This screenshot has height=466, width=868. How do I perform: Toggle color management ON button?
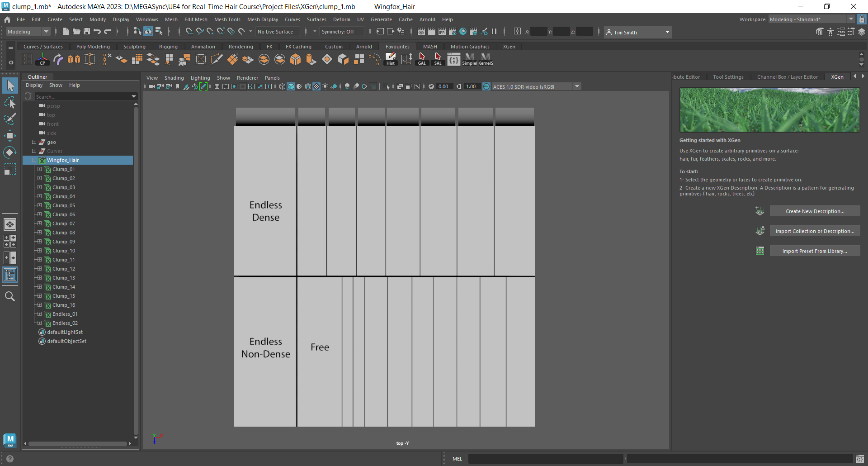click(x=486, y=86)
